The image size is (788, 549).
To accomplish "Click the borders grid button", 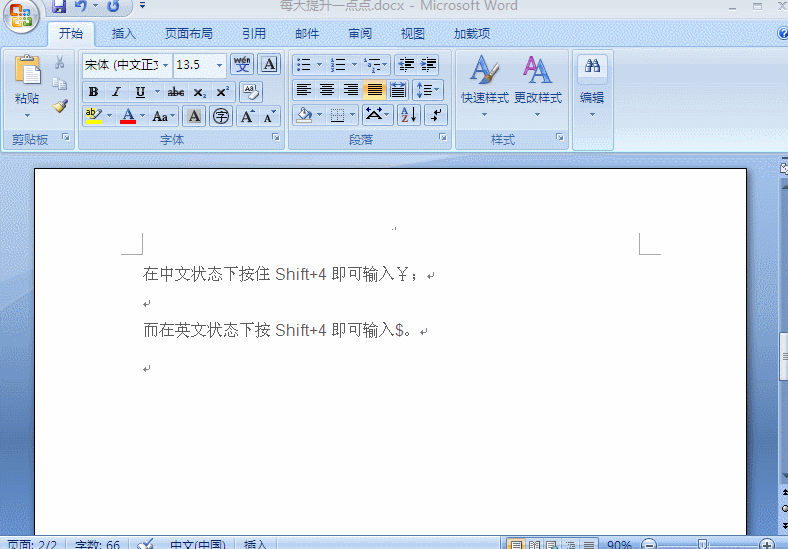I will (338, 115).
